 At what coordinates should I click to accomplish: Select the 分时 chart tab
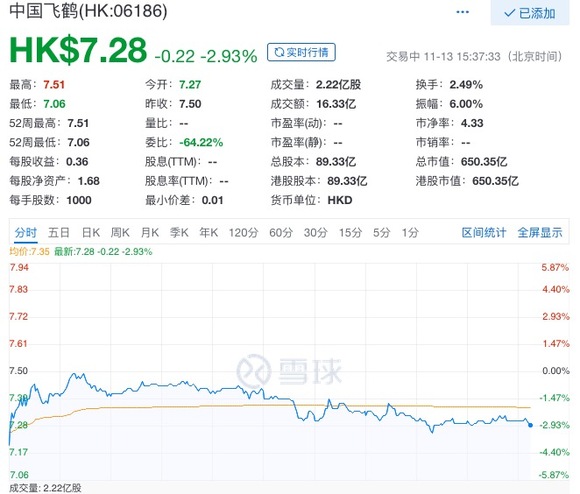26,233
